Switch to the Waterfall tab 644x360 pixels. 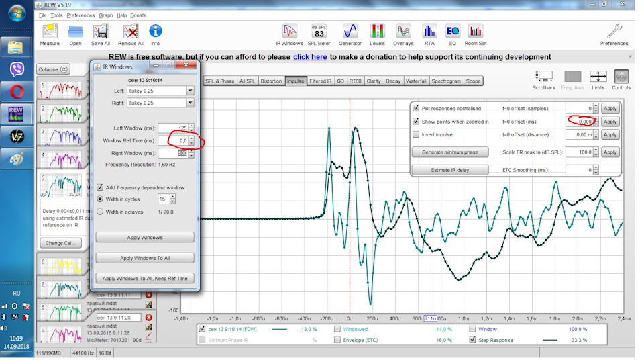[x=416, y=81]
